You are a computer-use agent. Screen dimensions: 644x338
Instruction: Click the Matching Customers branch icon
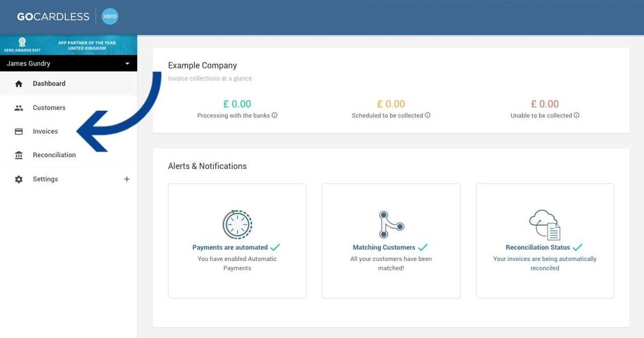391,224
